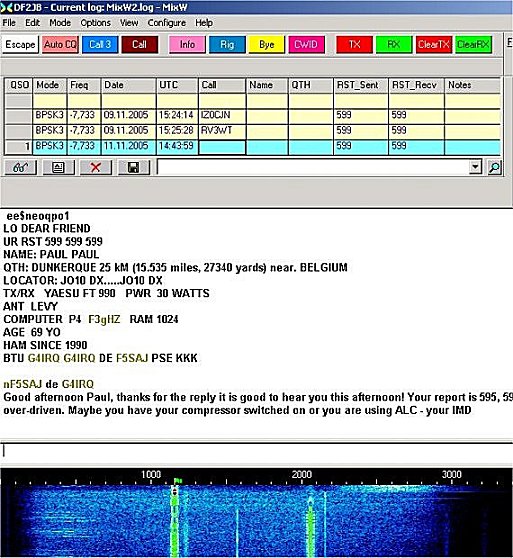513x558 pixels.
Task: Click the nF5SAJ callsign in received text
Action: [x=23, y=384]
